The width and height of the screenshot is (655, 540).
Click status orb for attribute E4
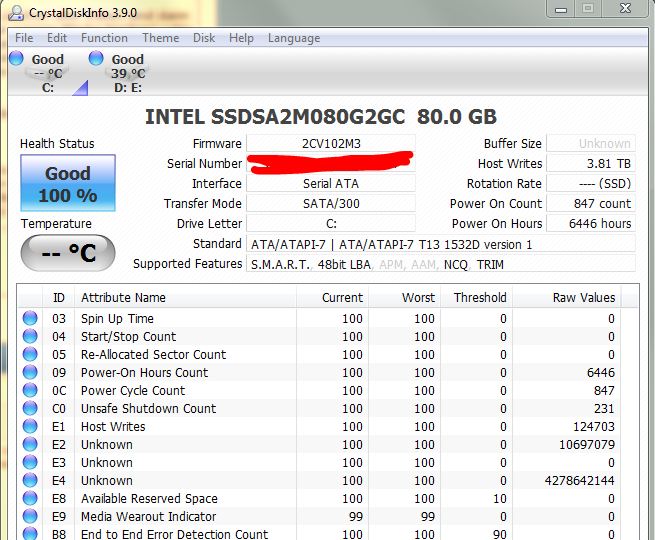(30, 480)
